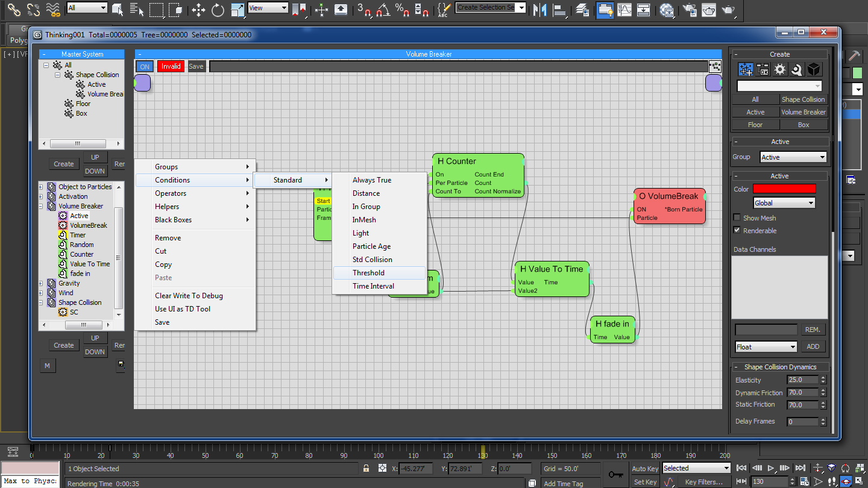Open the Group dropdown set to Active

[793, 157]
